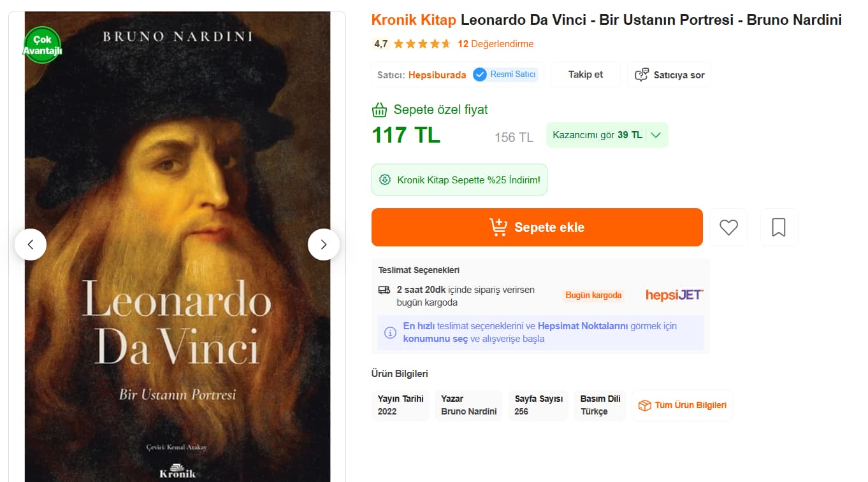The height and width of the screenshot is (482, 868).
Task: Click the verified seller checkmark badge
Action: point(480,74)
